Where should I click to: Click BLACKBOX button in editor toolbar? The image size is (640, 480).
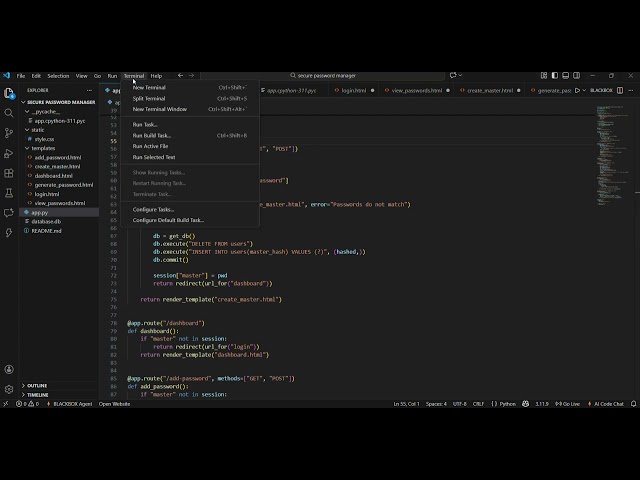(601, 90)
